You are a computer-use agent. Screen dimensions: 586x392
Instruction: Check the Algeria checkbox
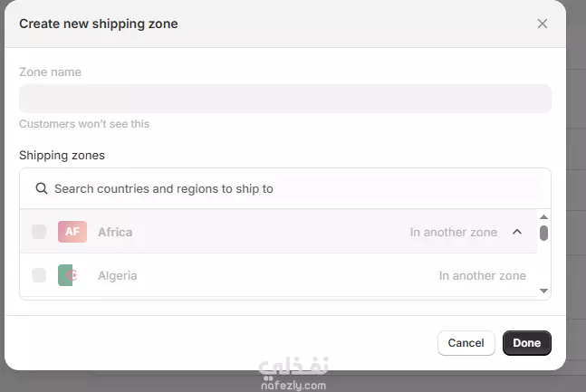tap(39, 275)
